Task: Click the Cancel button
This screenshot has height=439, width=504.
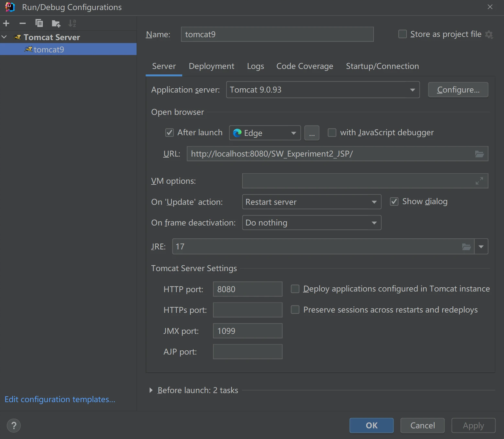Action: (x=422, y=425)
